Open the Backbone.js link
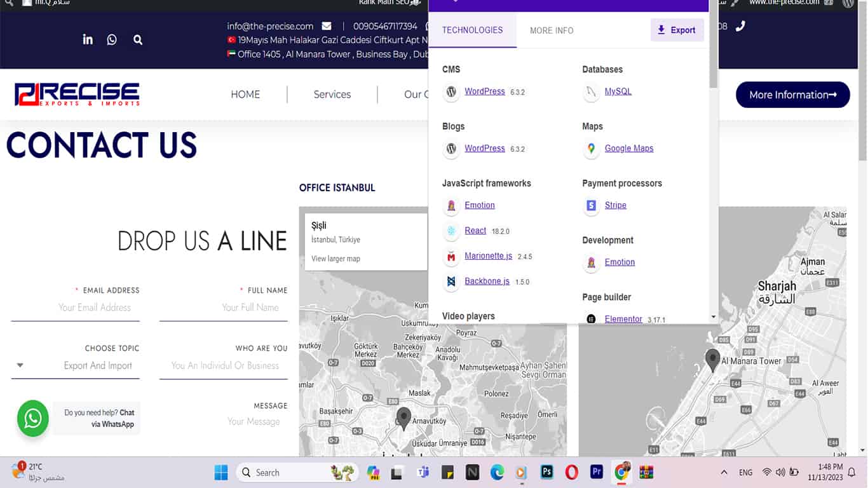The image size is (868, 488). tap(487, 281)
